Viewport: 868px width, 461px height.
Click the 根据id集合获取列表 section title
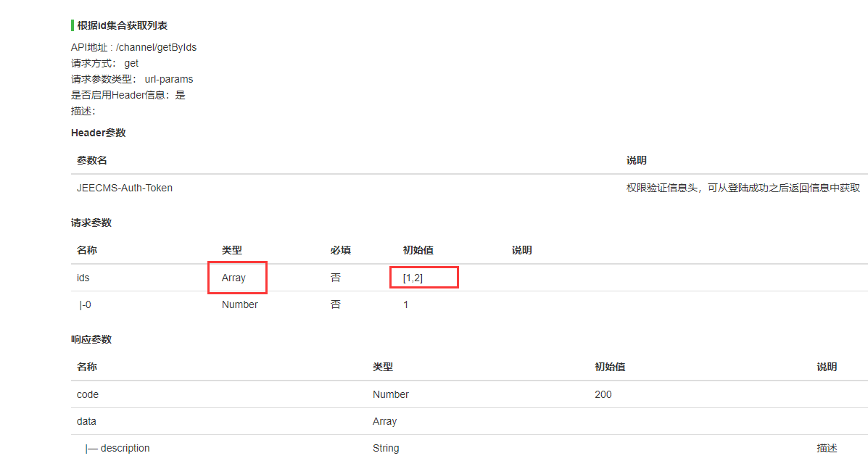pos(122,26)
